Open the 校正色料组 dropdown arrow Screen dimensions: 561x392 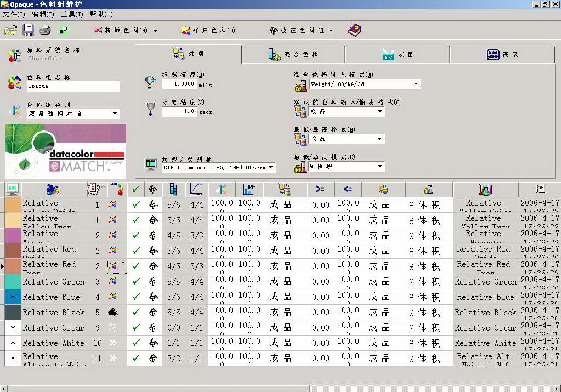[331, 30]
